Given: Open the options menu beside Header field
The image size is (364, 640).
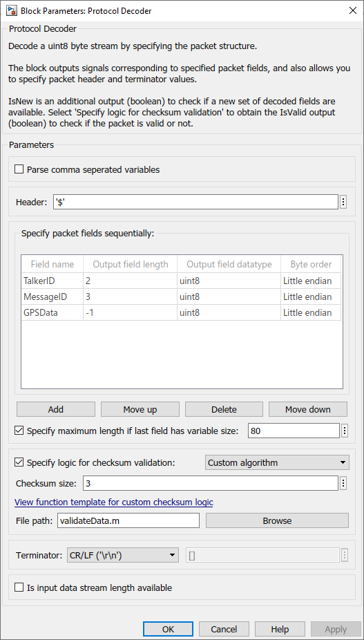Looking at the screenshot, I should pyautogui.click(x=343, y=202).
